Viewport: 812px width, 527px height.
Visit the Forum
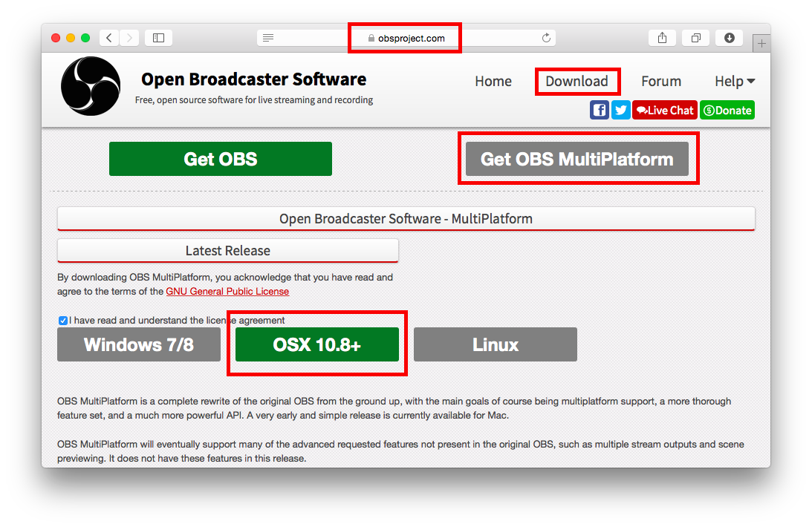coord(660,81)
